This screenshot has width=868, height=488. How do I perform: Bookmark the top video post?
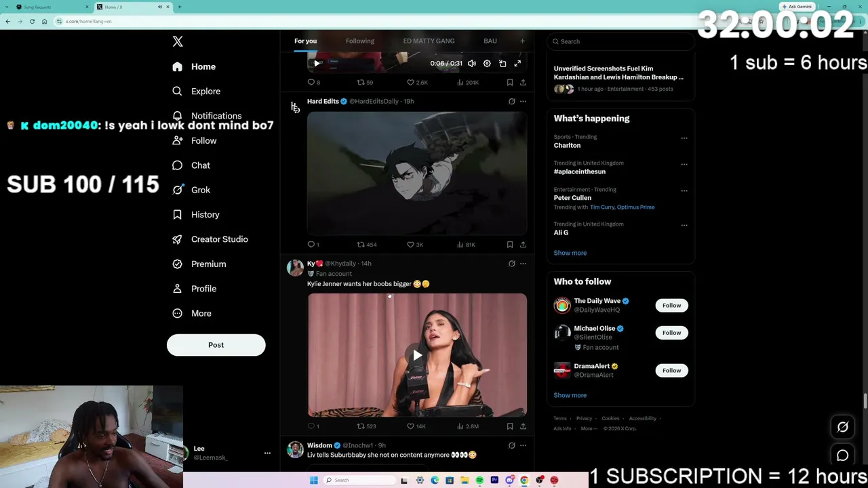(510, 83)
